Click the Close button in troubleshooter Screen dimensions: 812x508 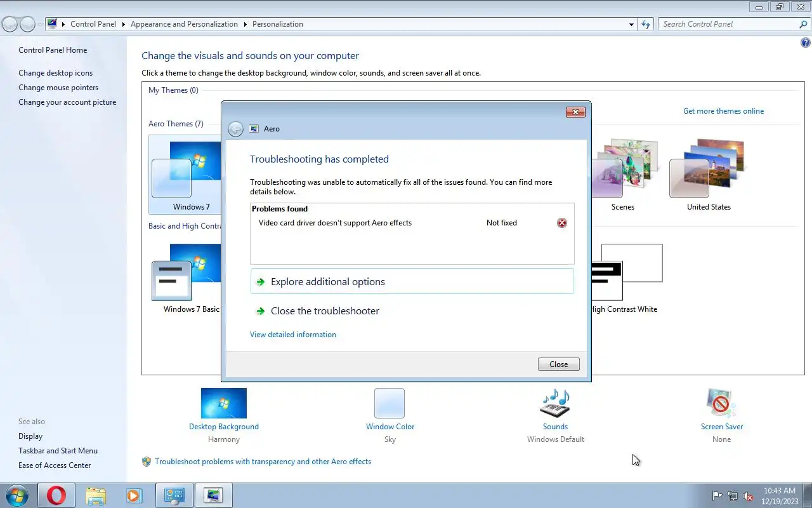tap(558, 364)
